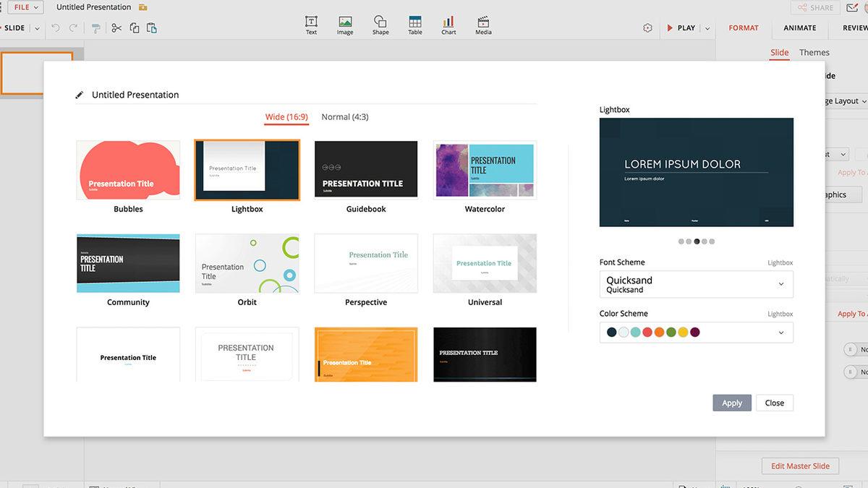Expand the Play options arrow
The image size is (868, 488).
click(x=707, y=28)
